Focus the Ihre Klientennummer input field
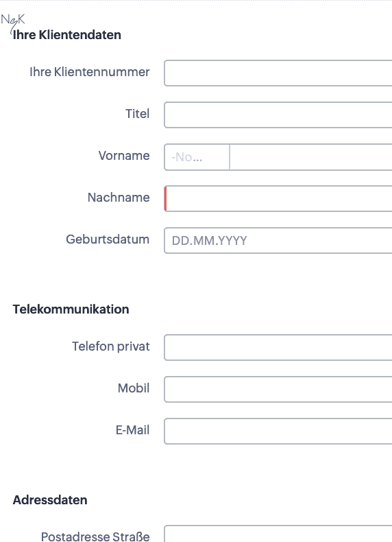Screen dimensions: 392x542 [278, 73]
